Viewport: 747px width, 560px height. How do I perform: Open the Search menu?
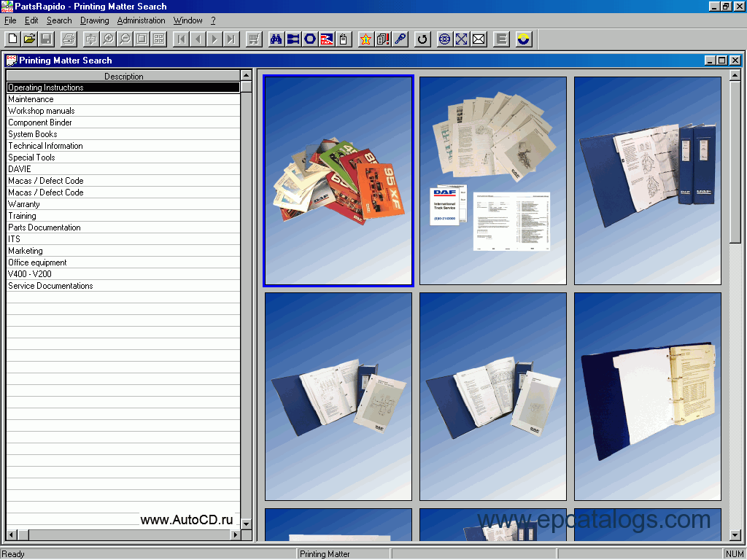pos(59,20)
